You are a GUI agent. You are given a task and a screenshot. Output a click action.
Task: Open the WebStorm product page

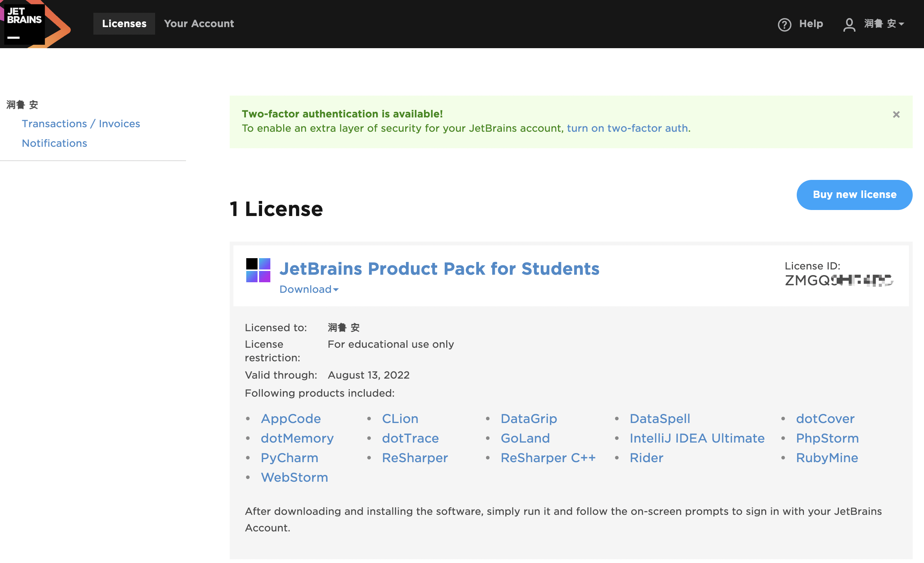[x=294, y=477]
